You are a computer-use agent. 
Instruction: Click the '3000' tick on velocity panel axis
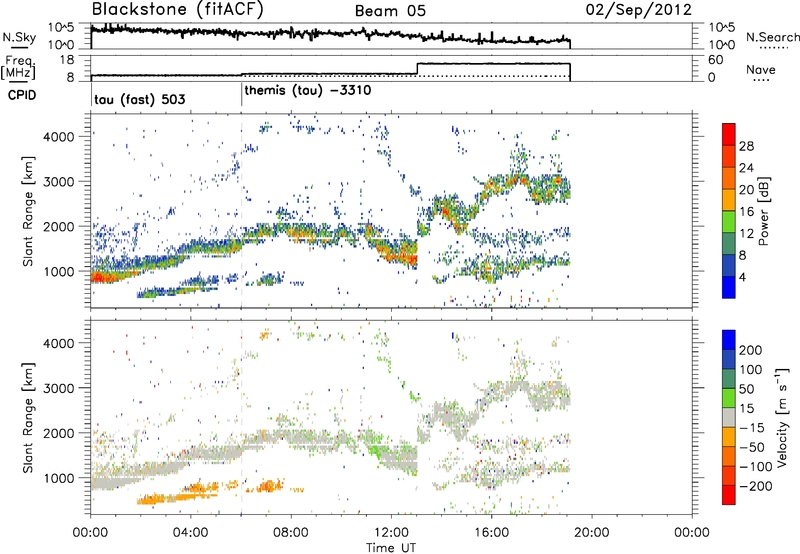point(58,388)
